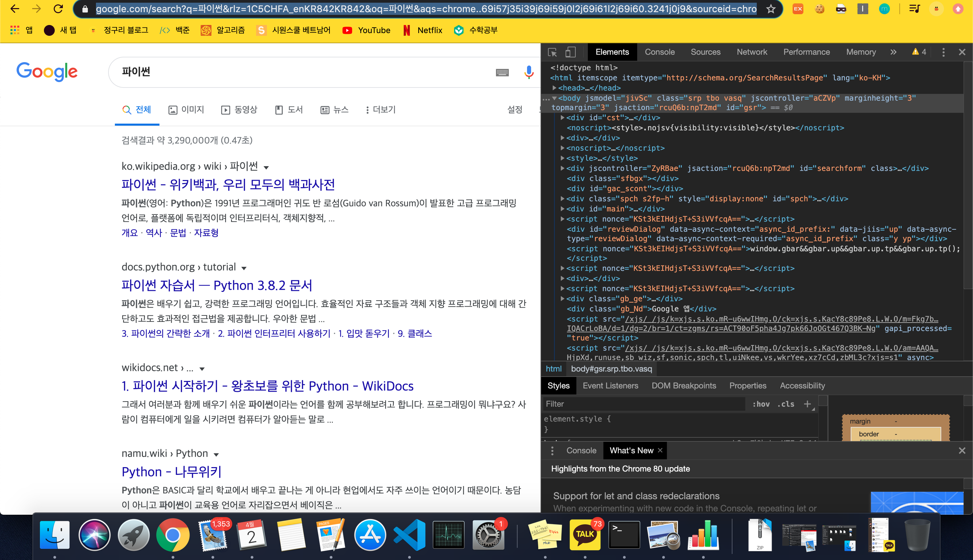The height and width of the screenshot is (560, 973).
Task: Expand the head element node
Action: point(554,88)
